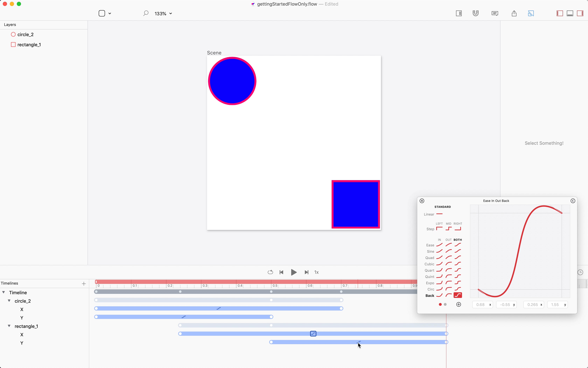Select the red page dot in easing popup
The image size is (588, 368).
(x=440, y=305)
